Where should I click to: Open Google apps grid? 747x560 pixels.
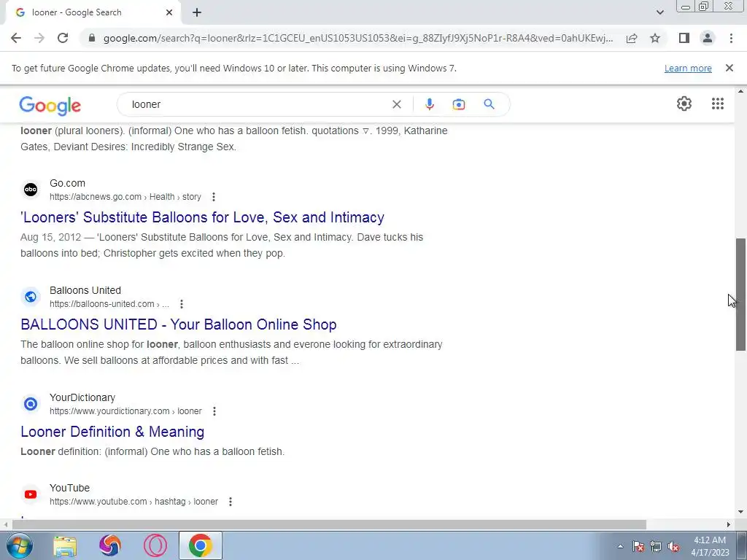(718, 104)
